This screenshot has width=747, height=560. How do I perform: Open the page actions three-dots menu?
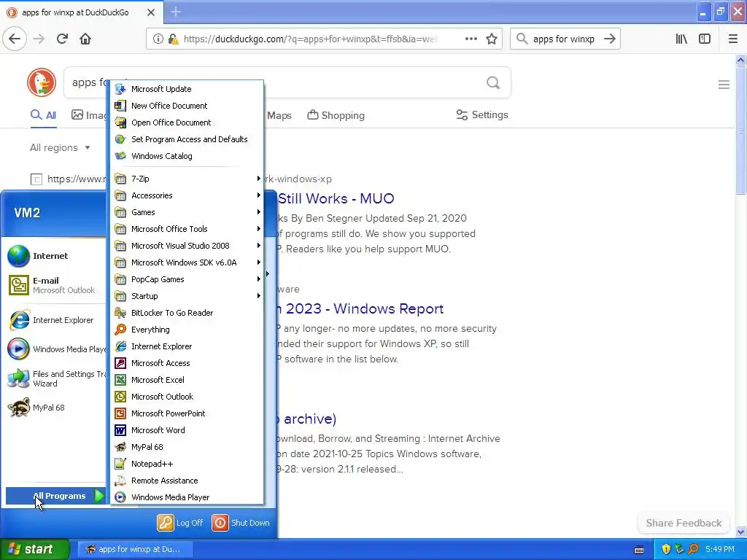(471, 39)
